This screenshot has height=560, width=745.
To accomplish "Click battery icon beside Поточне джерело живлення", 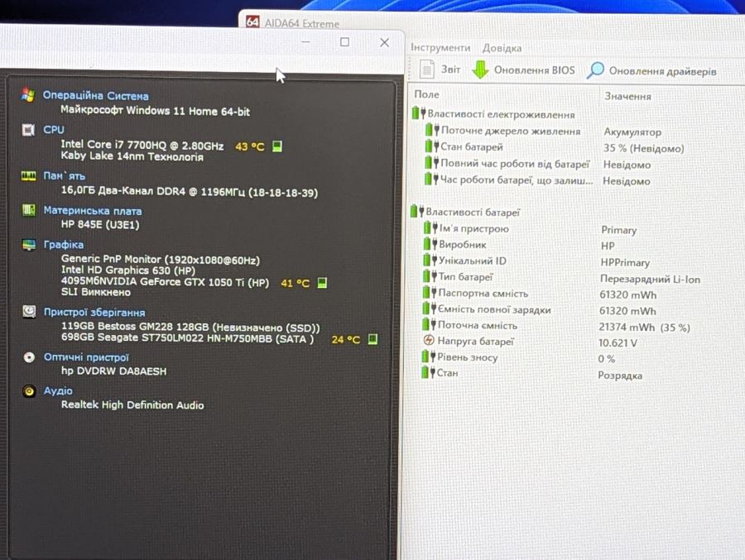I will pyautogui.click(x=432, y=130).
